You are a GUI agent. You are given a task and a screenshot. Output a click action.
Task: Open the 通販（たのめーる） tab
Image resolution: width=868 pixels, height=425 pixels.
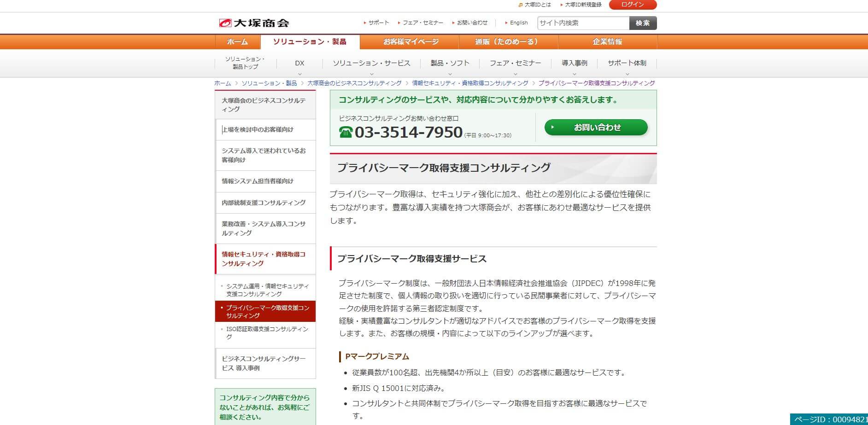pyautogui.click(x=509, y=42)
